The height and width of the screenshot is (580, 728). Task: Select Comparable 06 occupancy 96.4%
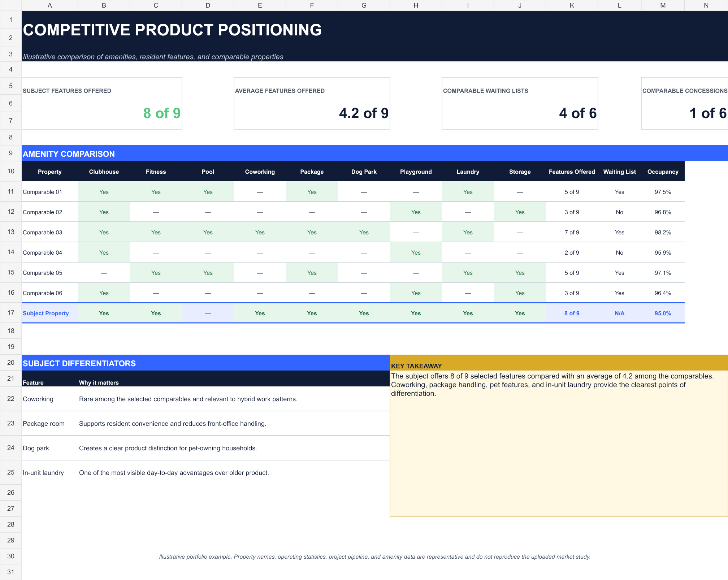[x=663, y=293]
